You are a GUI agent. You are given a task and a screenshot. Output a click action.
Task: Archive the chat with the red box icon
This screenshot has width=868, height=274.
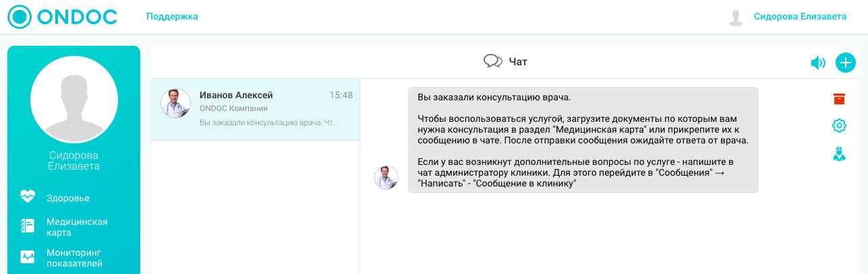(x=839, y=99)
